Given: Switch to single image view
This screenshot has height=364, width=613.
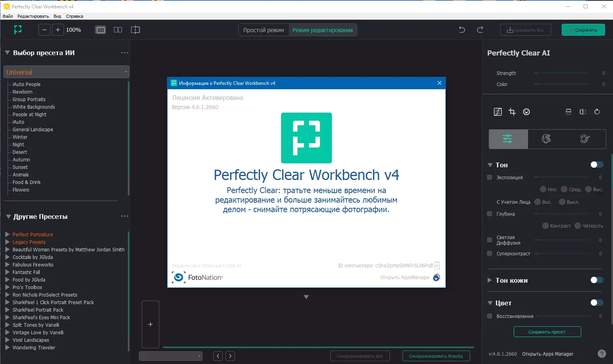Looking at the screenshot, I should tap(101, 30).
